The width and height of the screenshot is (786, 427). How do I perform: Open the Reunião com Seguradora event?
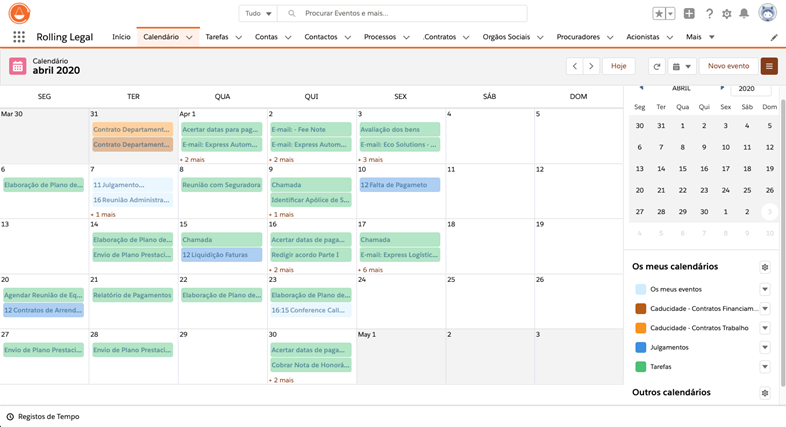pyautogui.click(x=222, y=185)
